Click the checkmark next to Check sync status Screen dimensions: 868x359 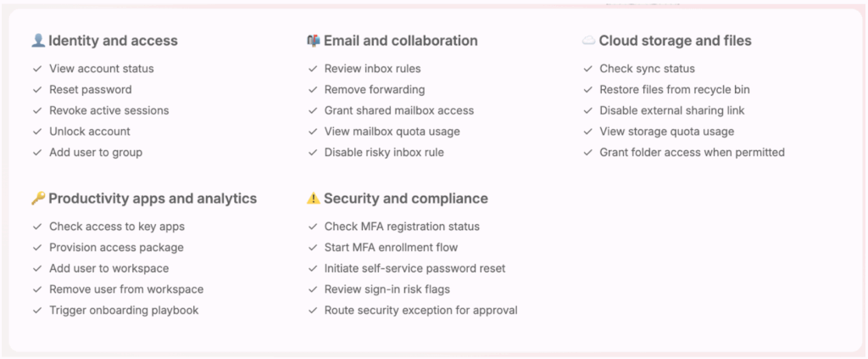pos(588,69)
